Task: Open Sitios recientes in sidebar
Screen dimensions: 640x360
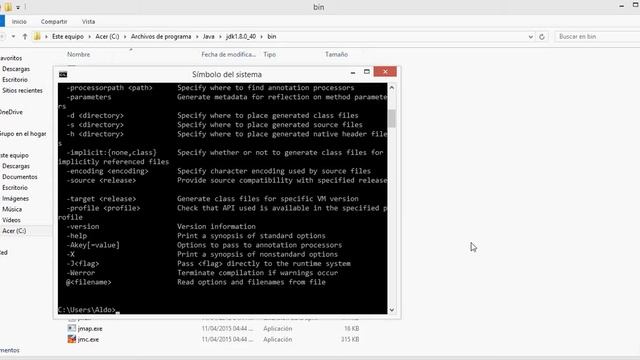Action: tap(22, 90)
